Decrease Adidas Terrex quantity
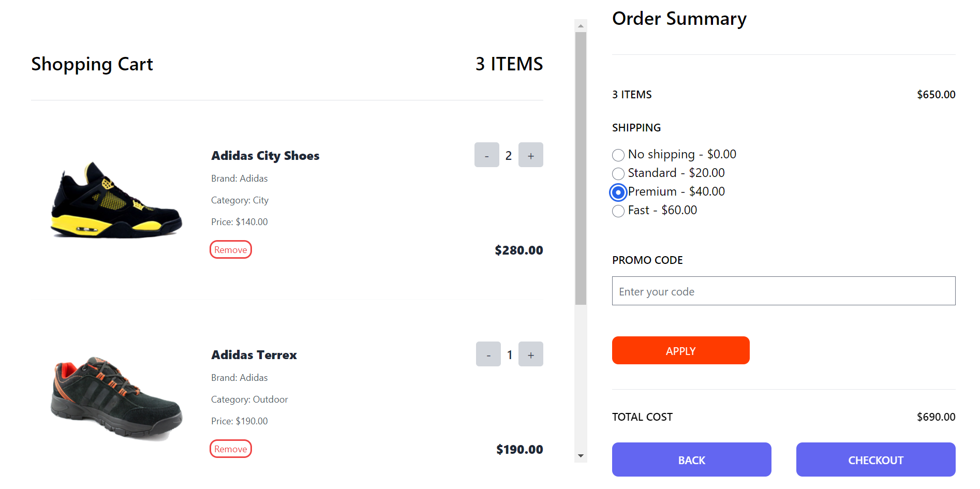Image resolution: width=980 pixels, height=489 pixels. pyautogui.click(x=488, y=354)
